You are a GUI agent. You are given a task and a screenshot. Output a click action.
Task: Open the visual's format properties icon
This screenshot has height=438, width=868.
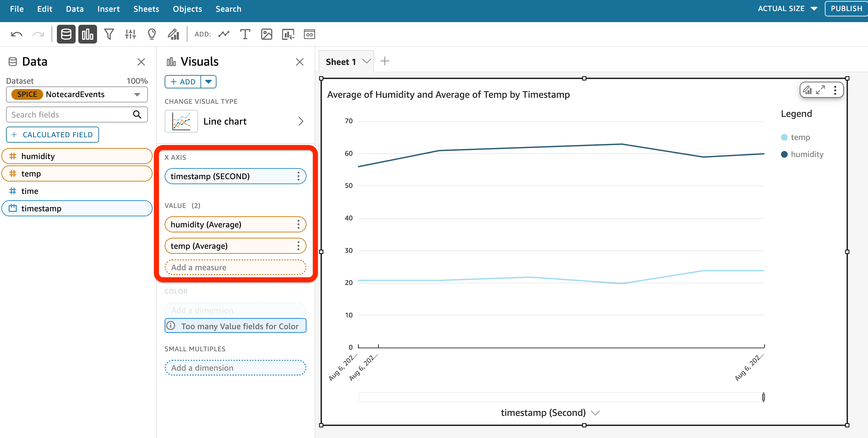[807, 90]
